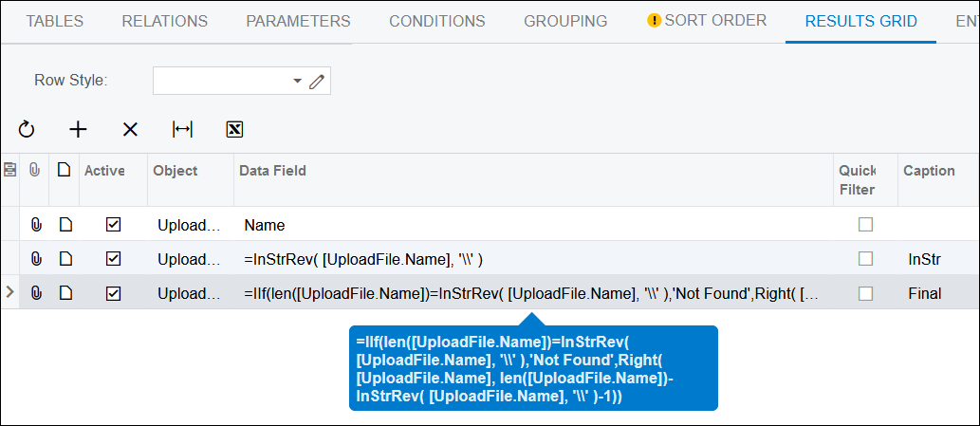Edit Row Style with the pencil icon
Image resolution: width=980 pixels, height=426 pixels.
tap(318, 82)
